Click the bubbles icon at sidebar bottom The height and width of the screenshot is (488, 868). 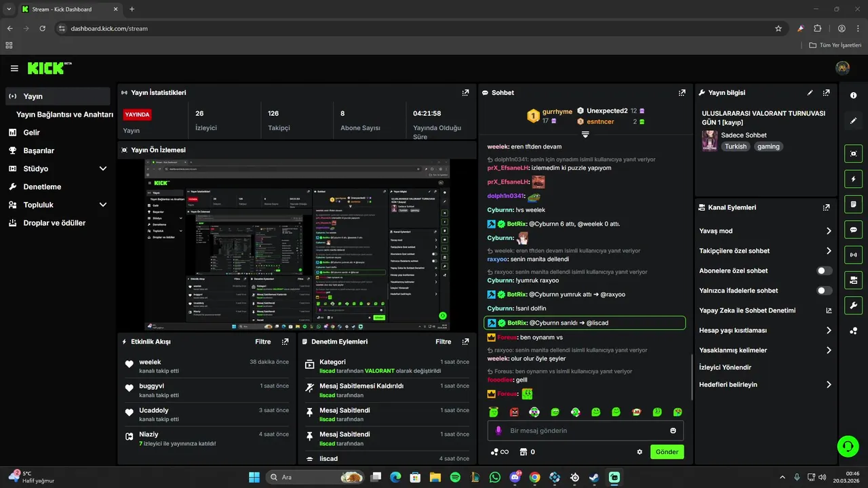pyautogui.click(x=854, y=331)
